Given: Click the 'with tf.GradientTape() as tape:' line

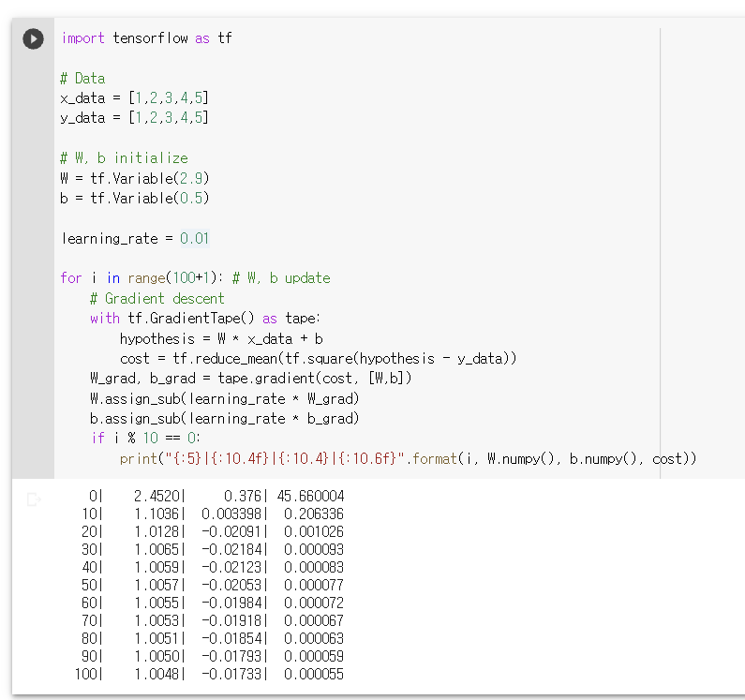Looking at the screenshot, I should 205,318.
